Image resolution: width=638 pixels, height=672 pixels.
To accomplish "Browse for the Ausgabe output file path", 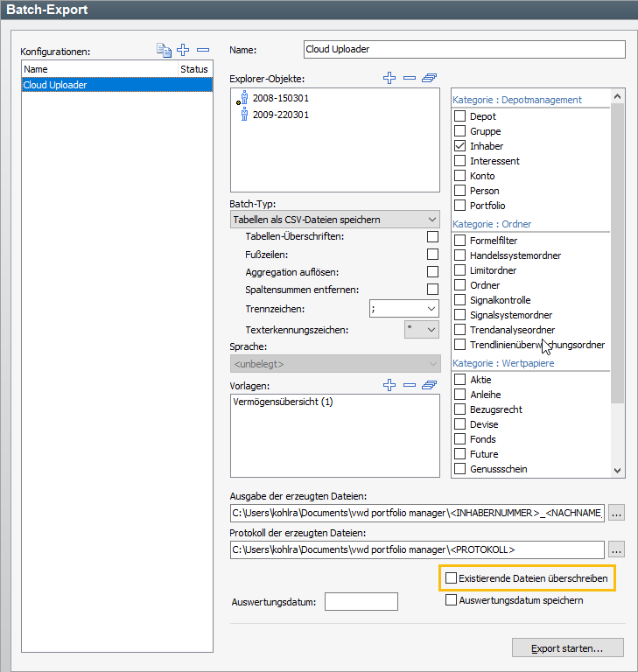I will point(617,513).
